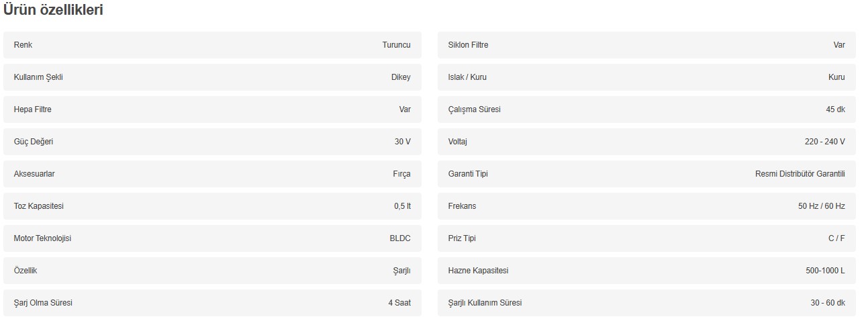Click the 500-1000 L capacity value
The width and height of the screenshot is (868, 319).
(825, 271)
